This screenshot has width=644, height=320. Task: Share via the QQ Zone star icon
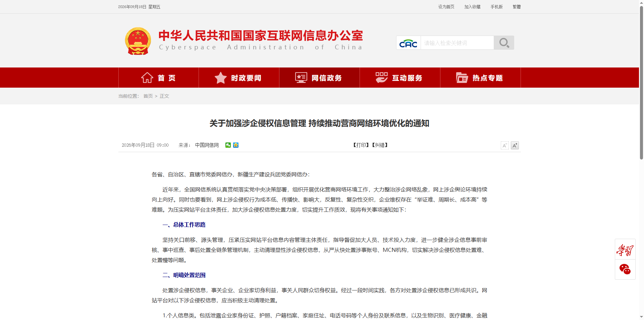(x=236, y=145)
